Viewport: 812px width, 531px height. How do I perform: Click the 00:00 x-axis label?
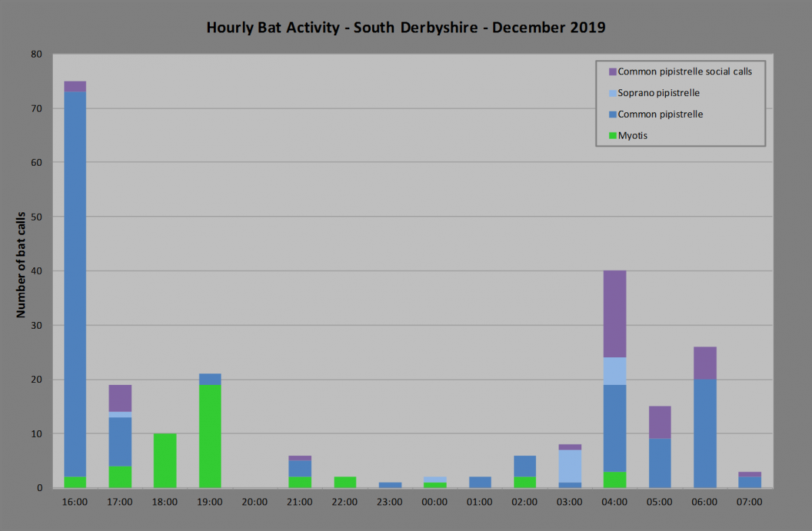434,503
